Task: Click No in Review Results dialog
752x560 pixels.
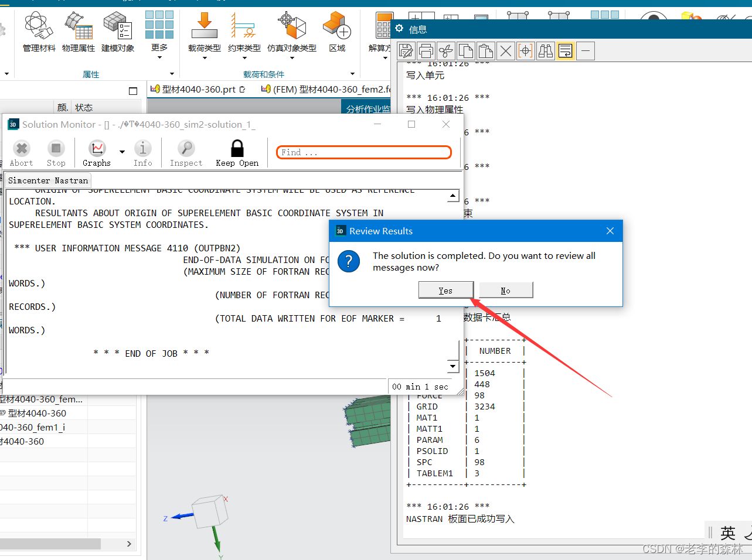Action: coord(506,291)
